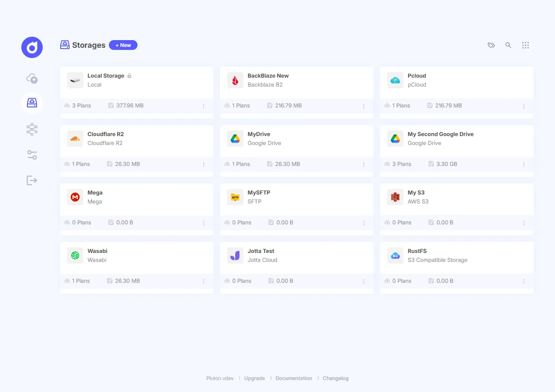Click the RustFS card title
Screen dimensions: 555x392
pos(417,251)
